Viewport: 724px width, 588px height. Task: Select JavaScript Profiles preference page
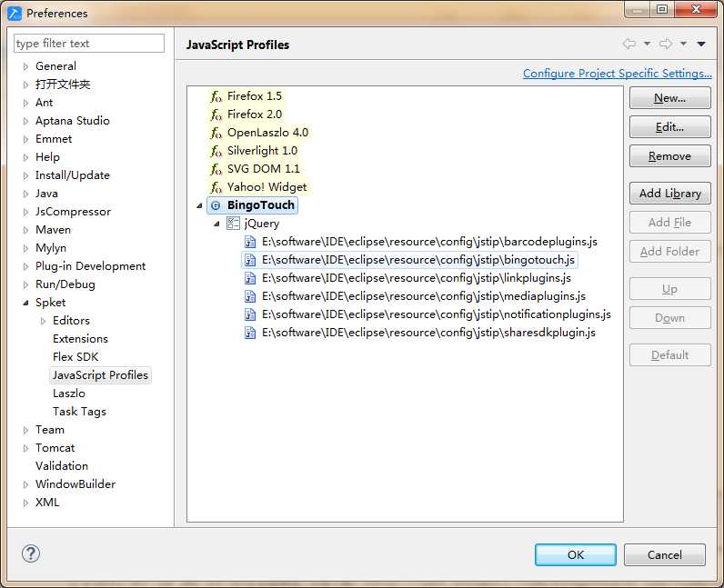tap(100, 375)
